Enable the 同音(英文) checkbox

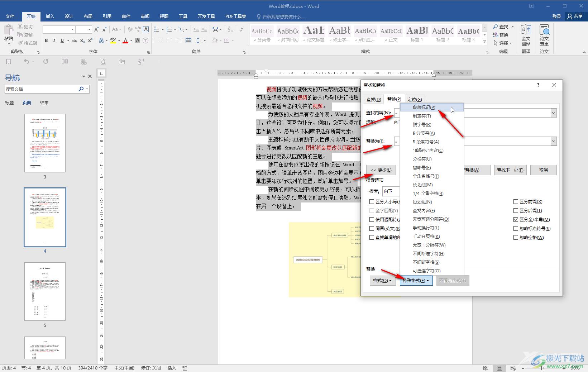(372, 228)
